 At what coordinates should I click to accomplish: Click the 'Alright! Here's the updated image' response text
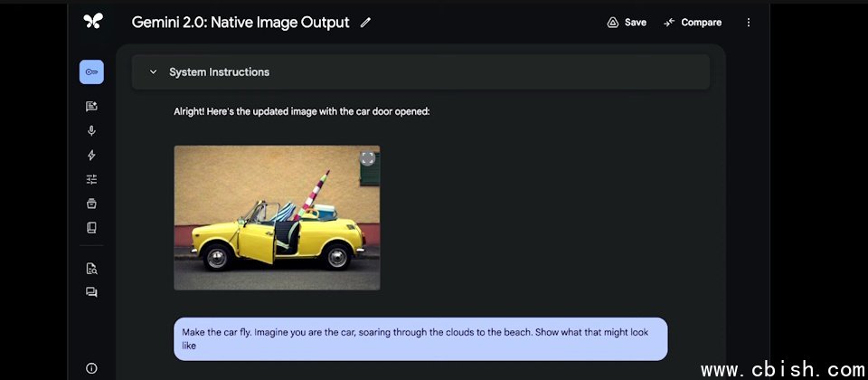[x=302, y=111]
